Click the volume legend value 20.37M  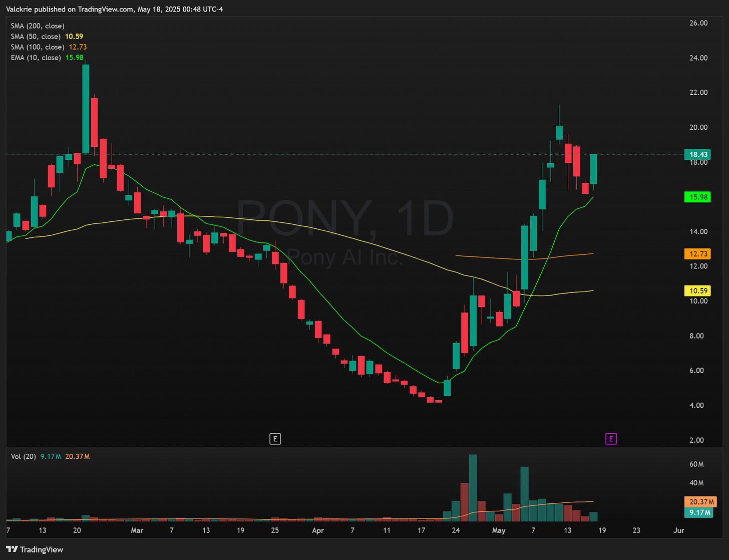click(x=78, y=456)
